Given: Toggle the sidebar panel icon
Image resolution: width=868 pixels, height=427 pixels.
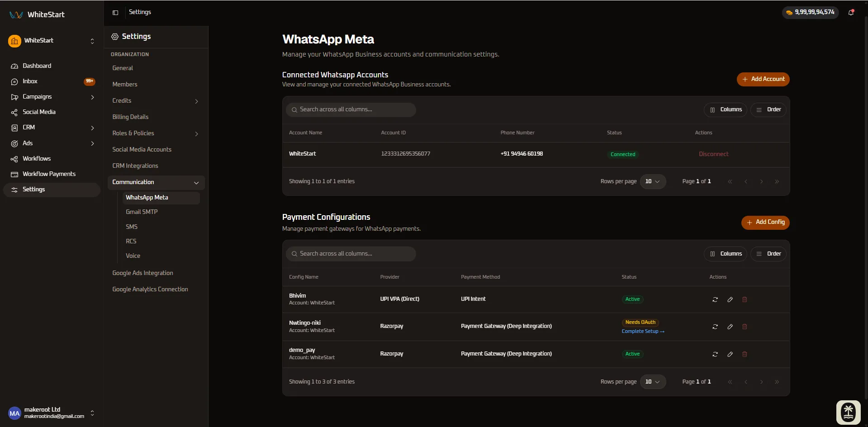Looking at the screenshot, I should pos(115,13).
